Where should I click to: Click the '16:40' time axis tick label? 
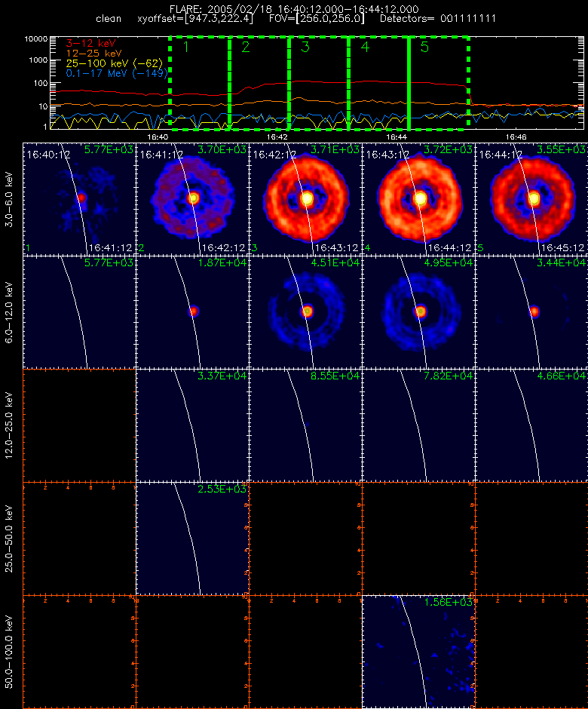click(x=158, y=137)
